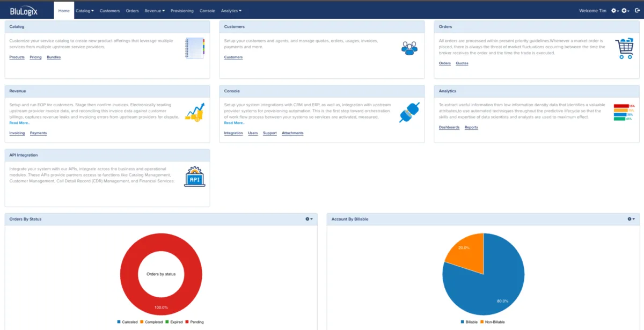This screenshot has width=644, height=330.
Task: Open the Users link
Action: pos(253,133)
